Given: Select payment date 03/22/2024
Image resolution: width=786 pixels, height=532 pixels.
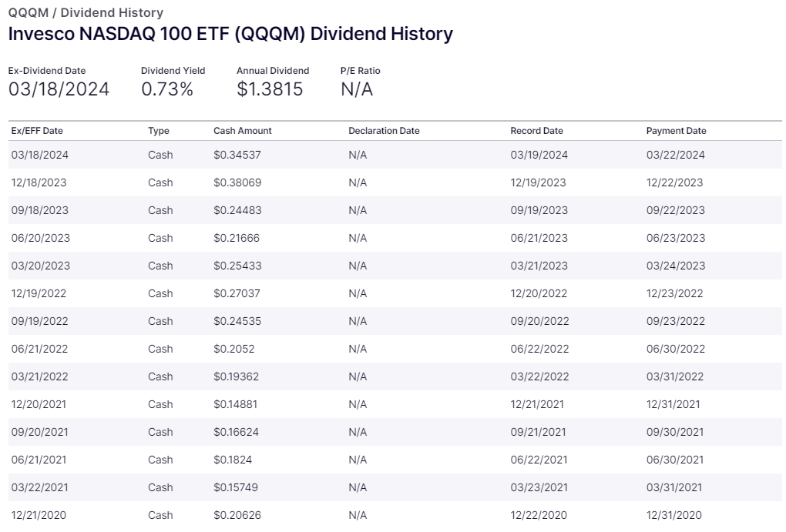Looking at the screenshot, I should [x=675, y=155].
